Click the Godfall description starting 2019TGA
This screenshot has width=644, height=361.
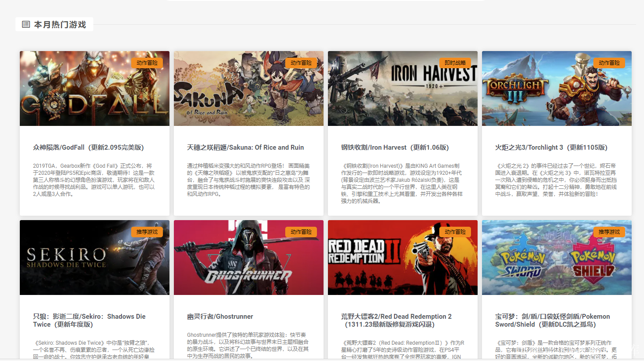(x=94, y=180)
